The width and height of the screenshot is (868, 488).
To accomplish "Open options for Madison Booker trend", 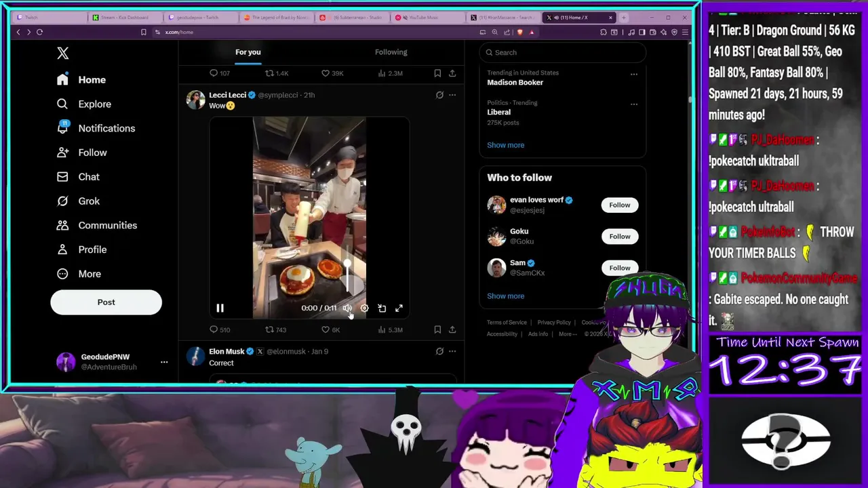I will (x=634, y=74).
